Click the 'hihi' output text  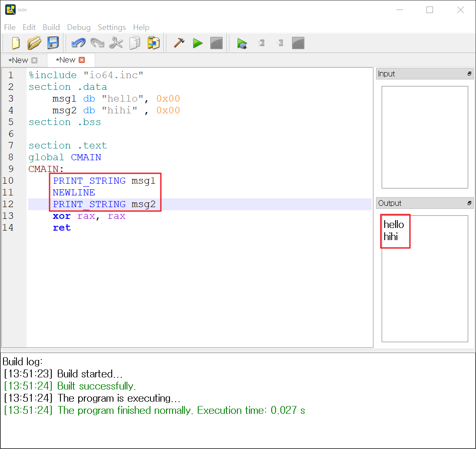click(x=391, y=237)
